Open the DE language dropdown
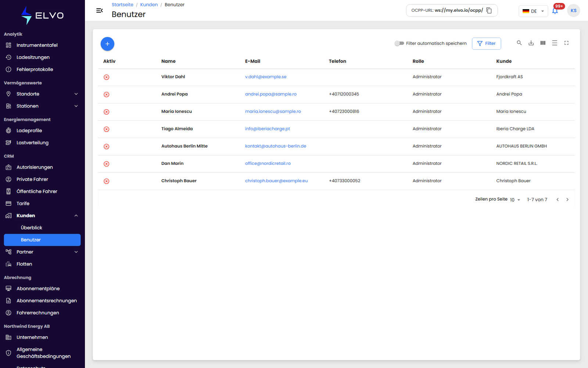Image resolution: width=588 pixels, height=368 pixels. (533, 11)
